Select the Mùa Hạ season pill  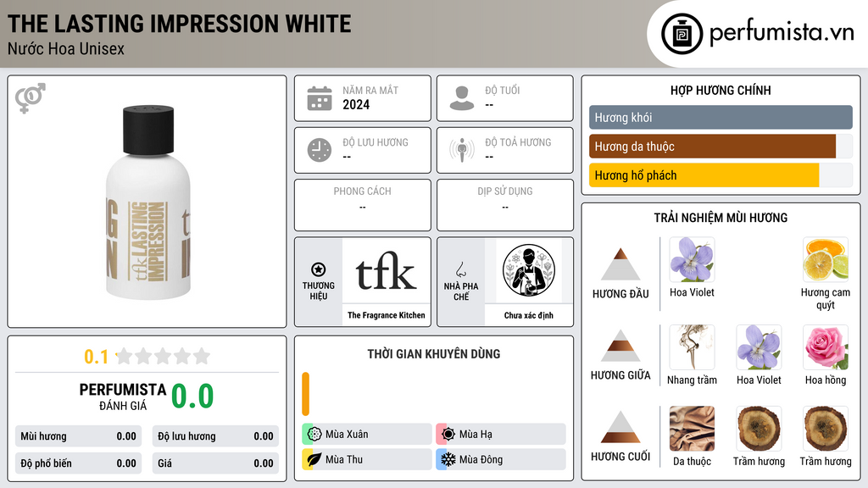[x=501, y=435]
